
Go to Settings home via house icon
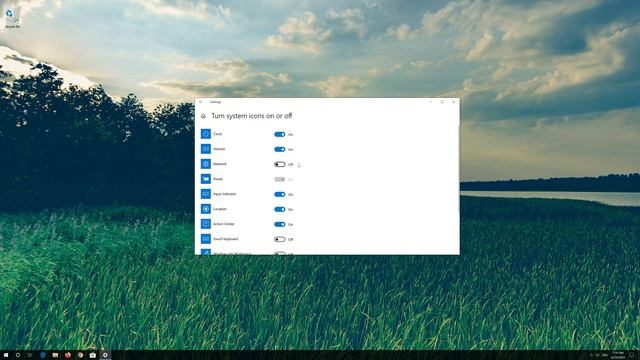[203, 116]
